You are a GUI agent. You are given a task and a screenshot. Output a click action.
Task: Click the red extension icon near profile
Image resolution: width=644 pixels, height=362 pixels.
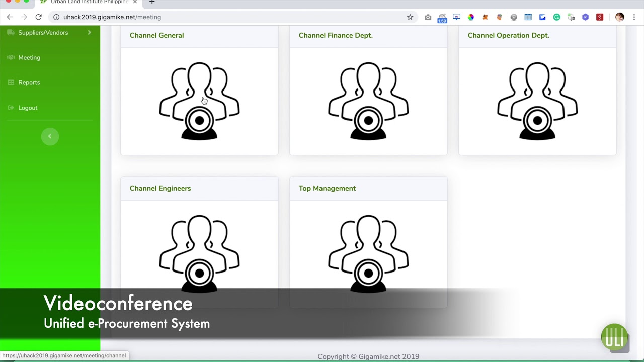click(x=600, y=17)
